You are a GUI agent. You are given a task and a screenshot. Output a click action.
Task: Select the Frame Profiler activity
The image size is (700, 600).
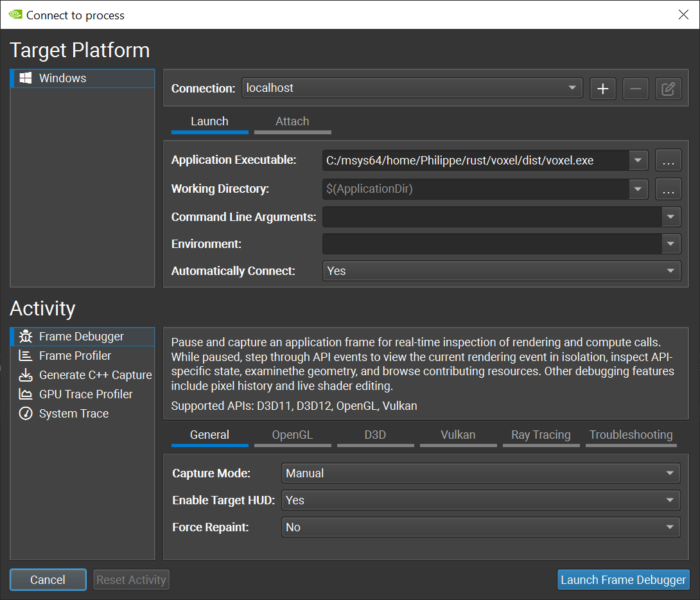pyautogui.click(x=83, y=356)
